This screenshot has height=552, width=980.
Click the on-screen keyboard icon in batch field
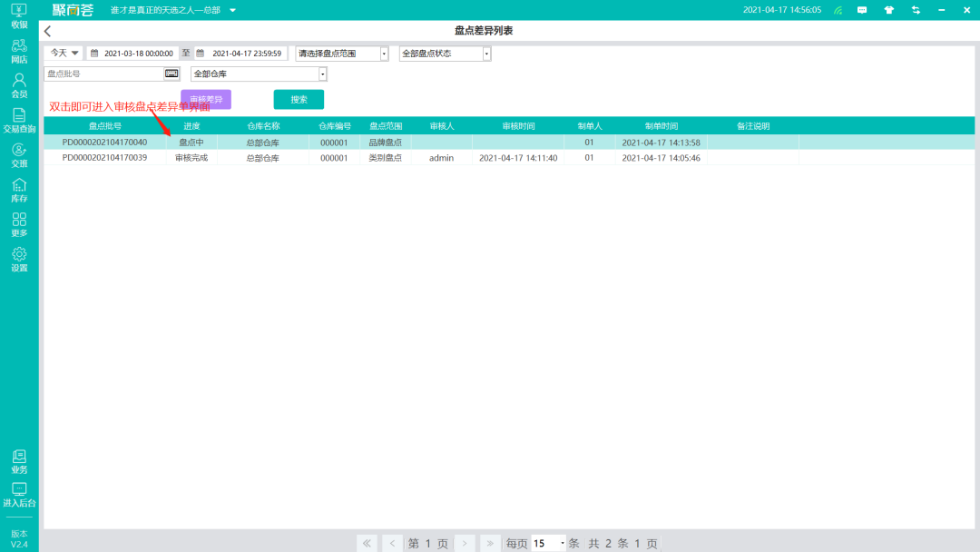171,74
